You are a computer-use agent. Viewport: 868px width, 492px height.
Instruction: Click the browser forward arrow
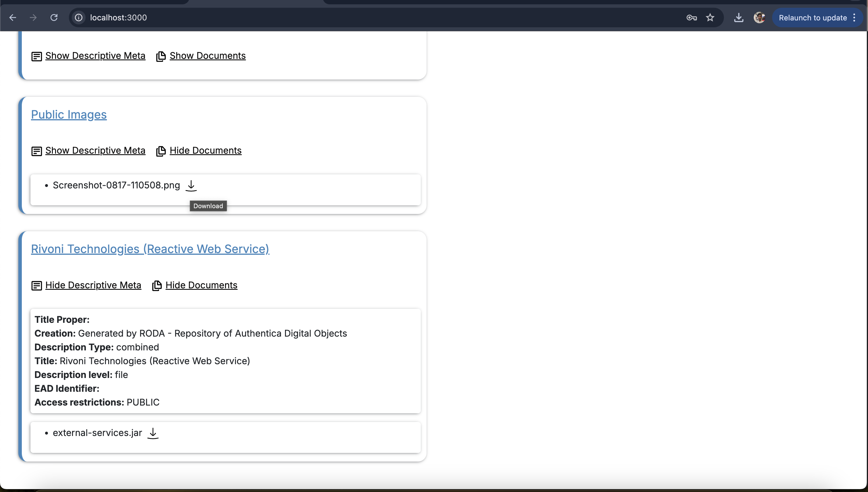coord(33,18)
